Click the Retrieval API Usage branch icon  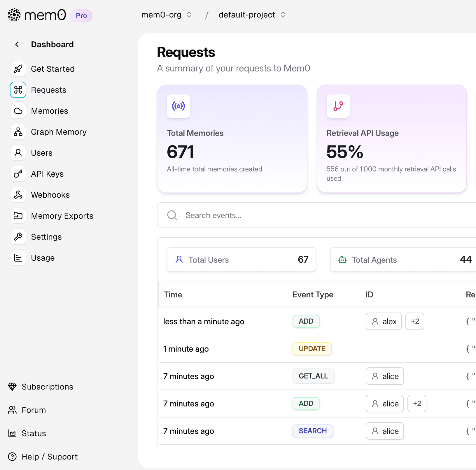(x=338, y=106)
